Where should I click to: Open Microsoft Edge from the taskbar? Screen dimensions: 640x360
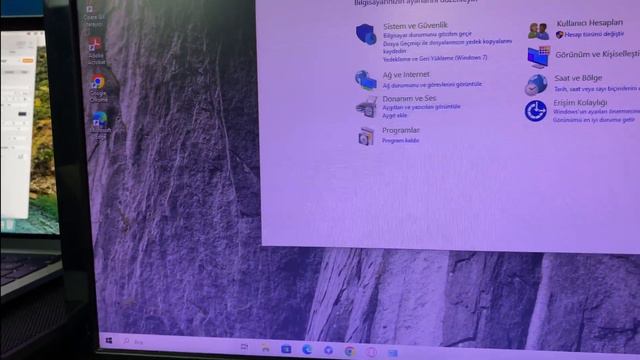(307, 349)
